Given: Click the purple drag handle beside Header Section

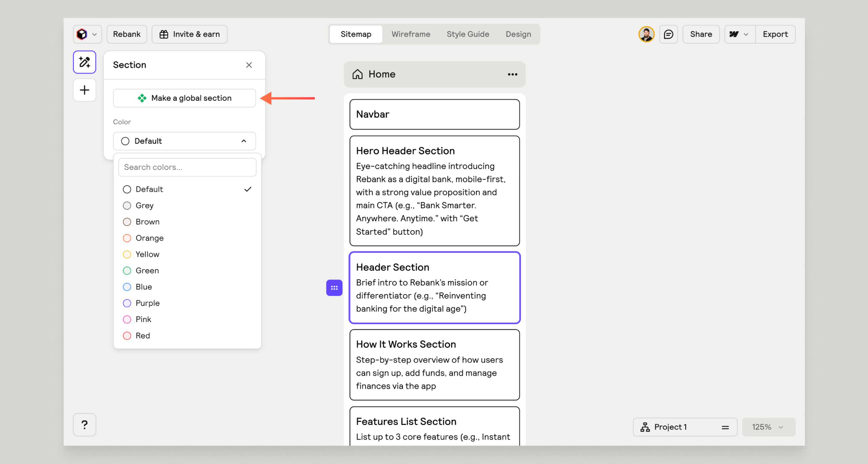Looking at the screenshot, I should (x=334, y=288).
